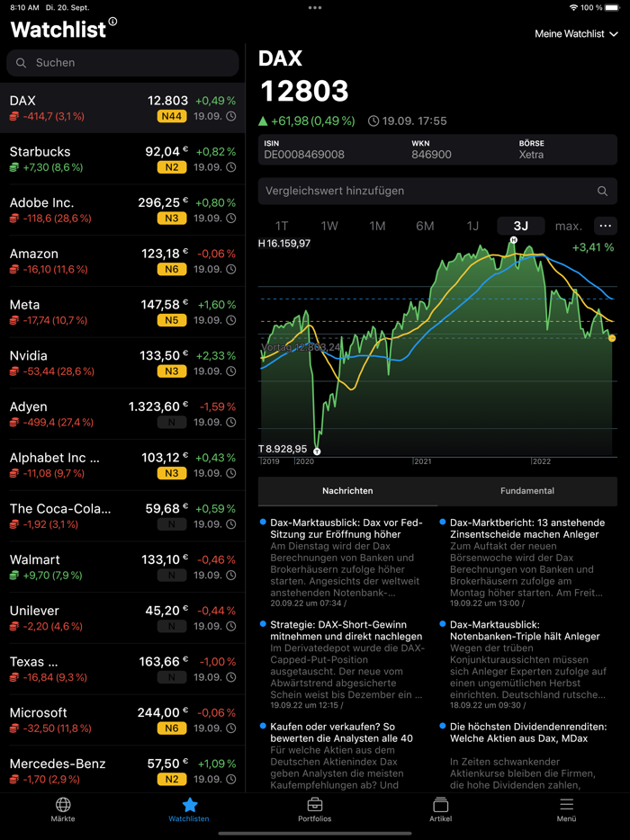Click the Börse Xetra value

pos(531,155)
